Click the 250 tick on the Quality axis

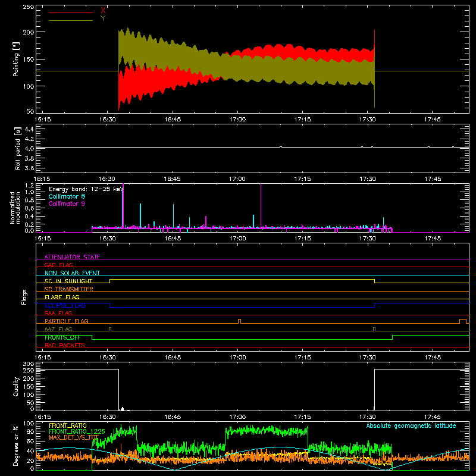pyautogui.click(x=29, y=370)
